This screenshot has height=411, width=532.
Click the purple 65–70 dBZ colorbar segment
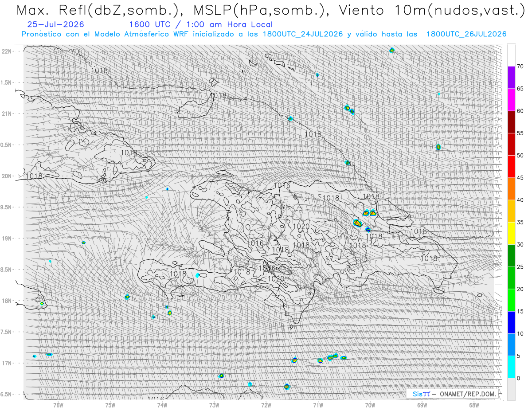(x=511, y=78)
